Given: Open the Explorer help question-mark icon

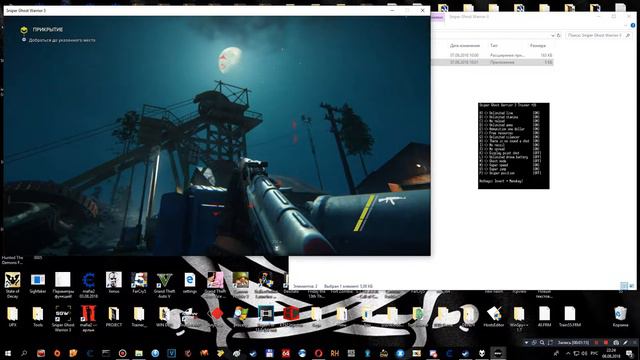Looking at the screenshot, I should [633, 25].
